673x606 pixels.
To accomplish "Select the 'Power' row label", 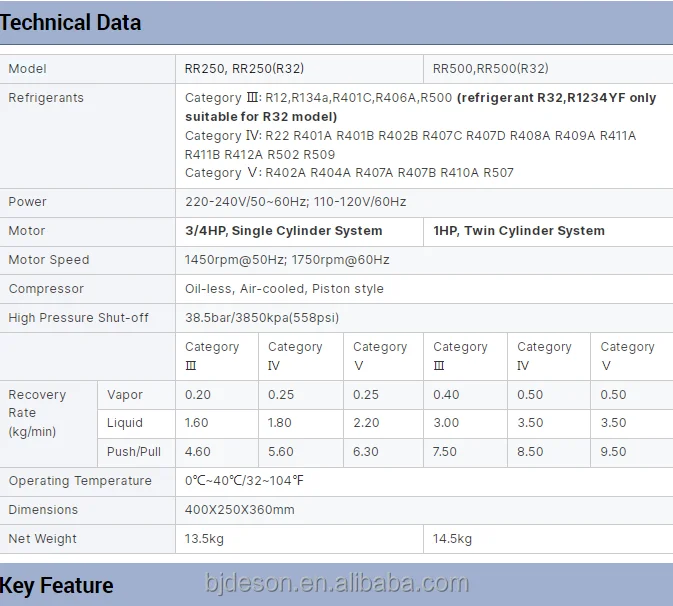I will pos(27,202).
